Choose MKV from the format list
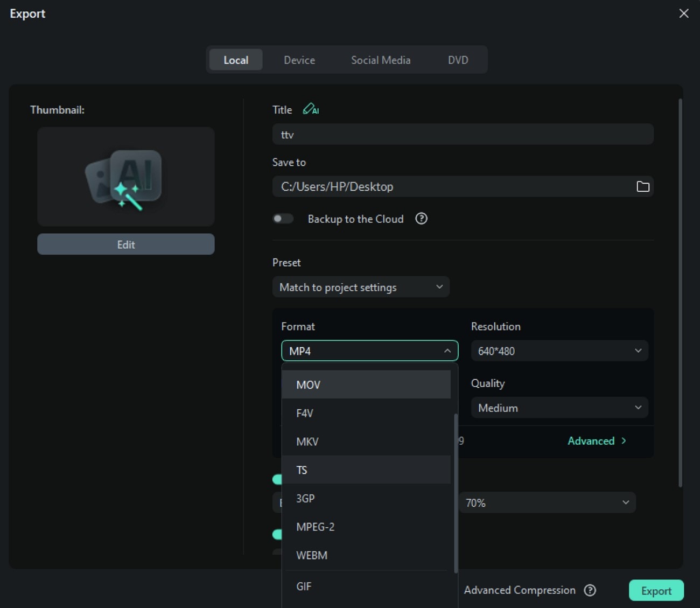Viewport: 700px width, 608px height. tap(366, 442)
